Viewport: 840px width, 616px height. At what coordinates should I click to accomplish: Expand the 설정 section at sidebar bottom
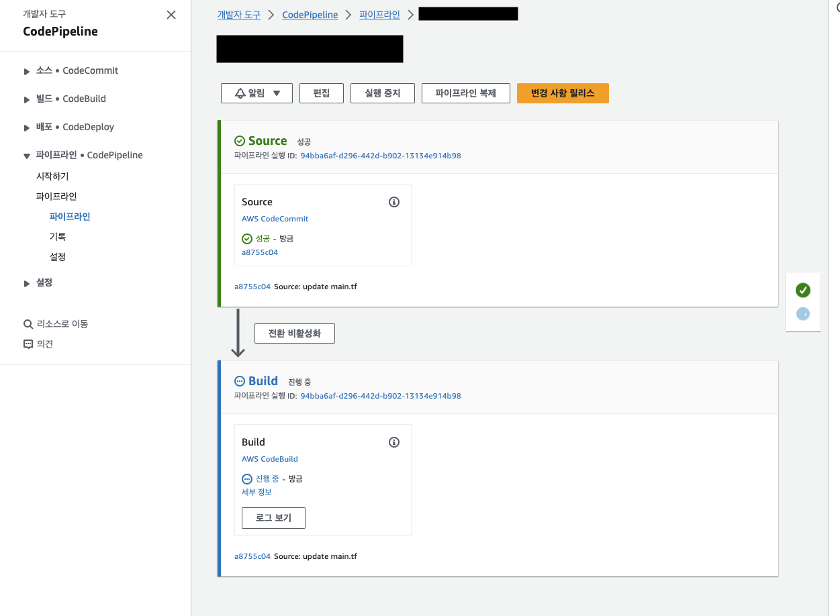27,283
